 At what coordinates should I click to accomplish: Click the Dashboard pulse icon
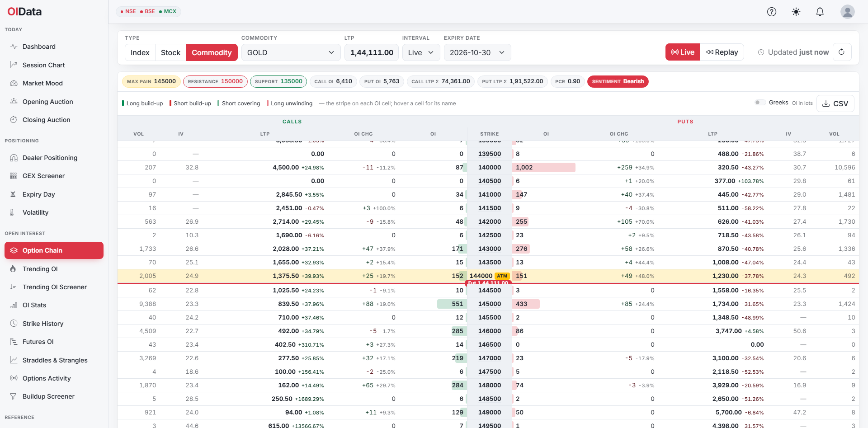click(x=14, y=47)
